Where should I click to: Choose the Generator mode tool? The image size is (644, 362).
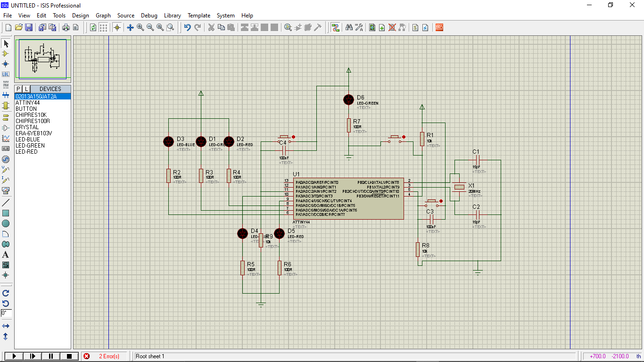pyautogui.click(x=6, y=159)
